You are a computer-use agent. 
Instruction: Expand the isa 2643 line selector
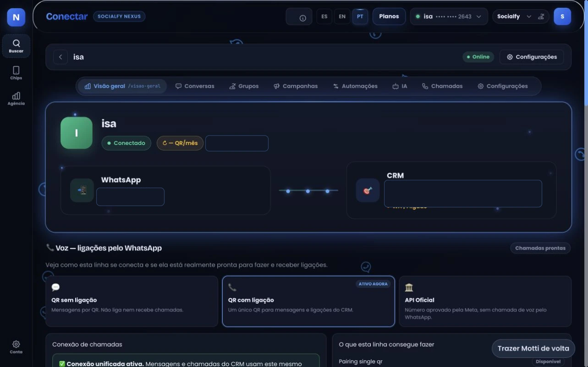[449, 17]
